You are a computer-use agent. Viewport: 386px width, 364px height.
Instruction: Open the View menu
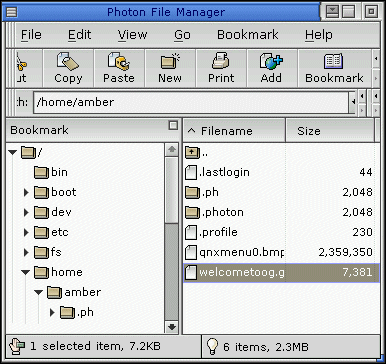[132, 35]
